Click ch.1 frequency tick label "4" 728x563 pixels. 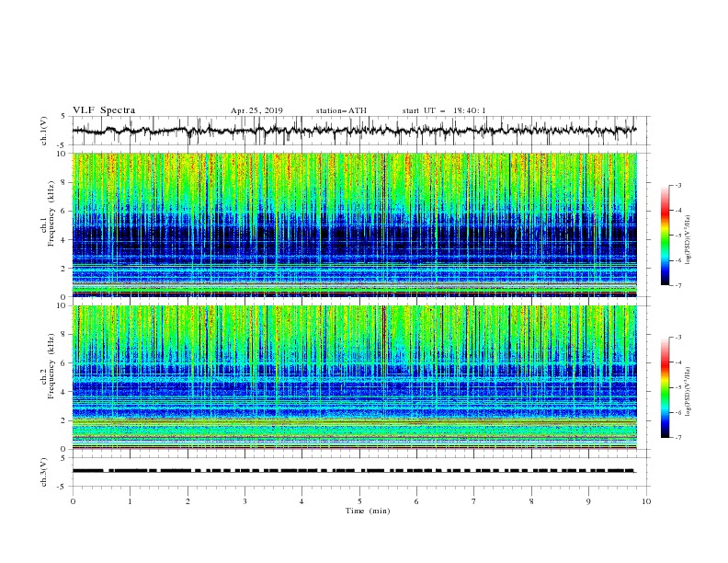(x=65, y=240)
